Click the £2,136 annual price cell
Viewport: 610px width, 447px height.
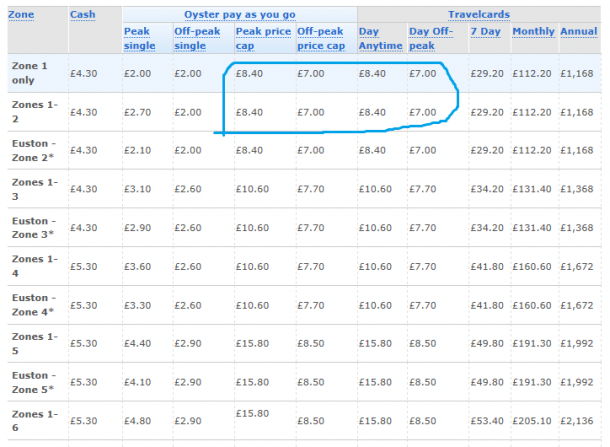[577, 421]
